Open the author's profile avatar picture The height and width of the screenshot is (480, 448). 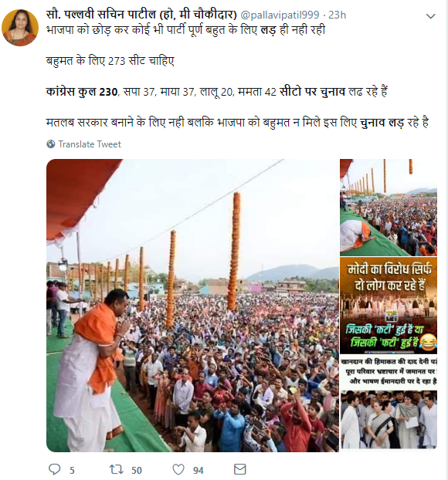point(20,28)
